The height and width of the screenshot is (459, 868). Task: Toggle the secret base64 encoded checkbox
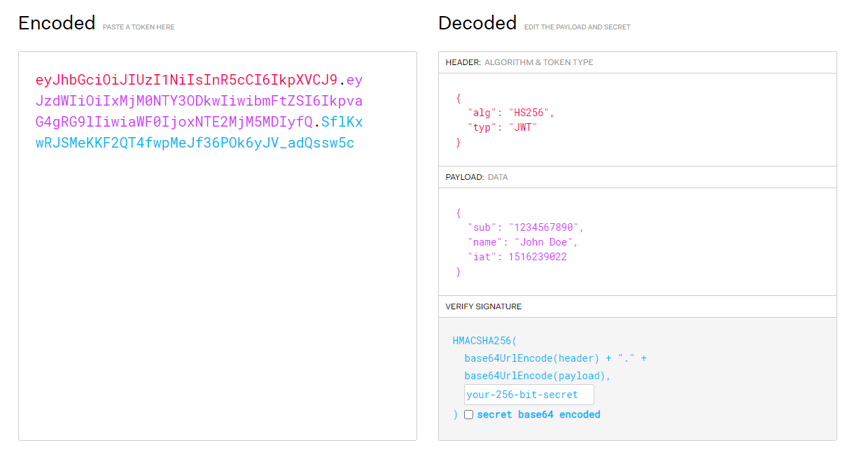click(469, 415)
